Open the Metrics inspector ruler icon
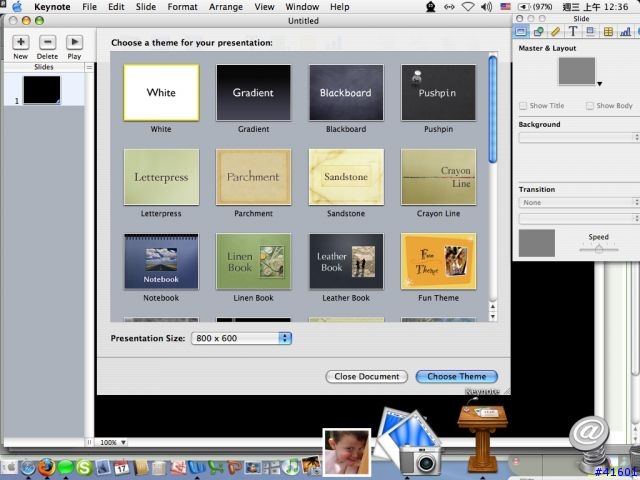Image resolution: width=640 pixels, height=480 pixels. [x=556, y=31]
